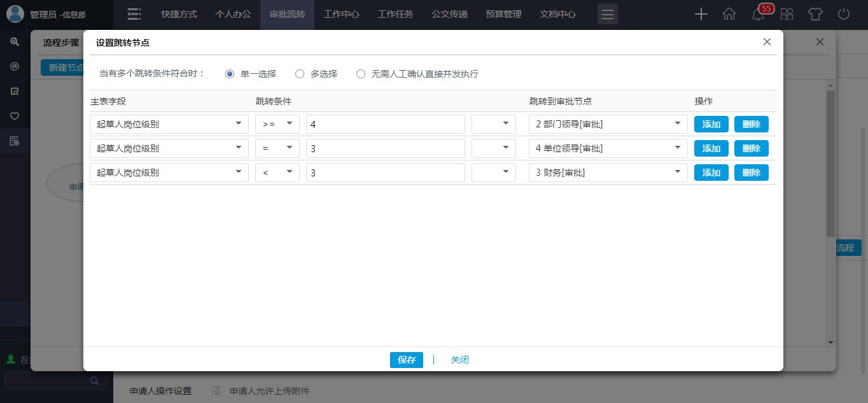Click the 保存 button

(x=406, y=360)
